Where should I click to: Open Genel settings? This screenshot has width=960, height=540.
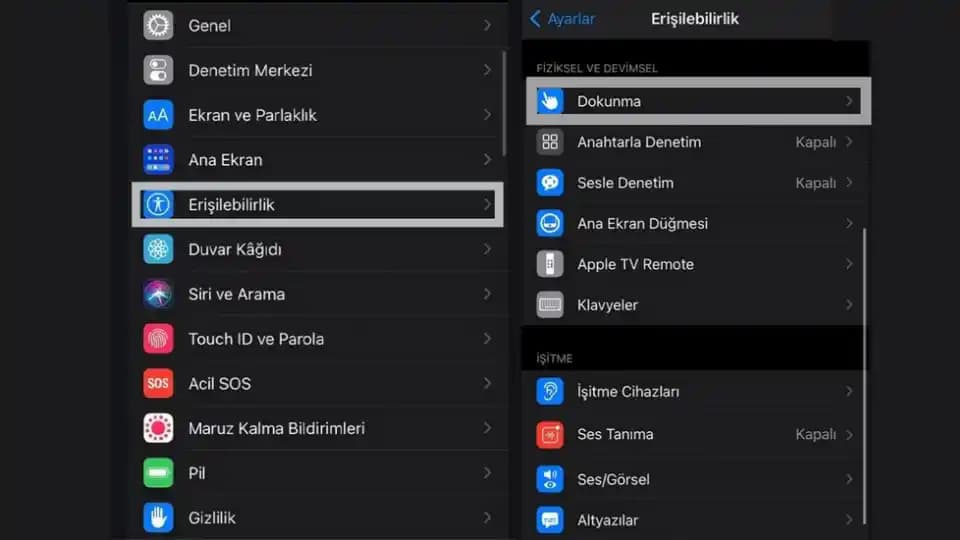pyautogui.click(x=318, y=26)
